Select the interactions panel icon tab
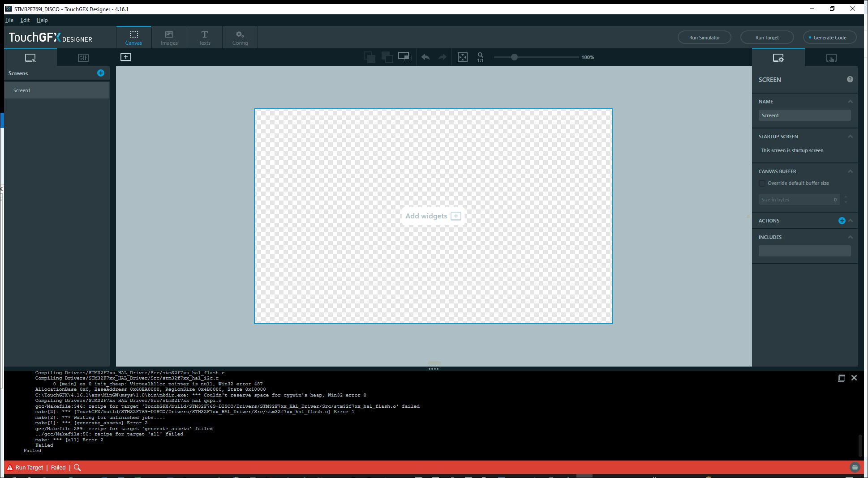 (x=831, y=58)
